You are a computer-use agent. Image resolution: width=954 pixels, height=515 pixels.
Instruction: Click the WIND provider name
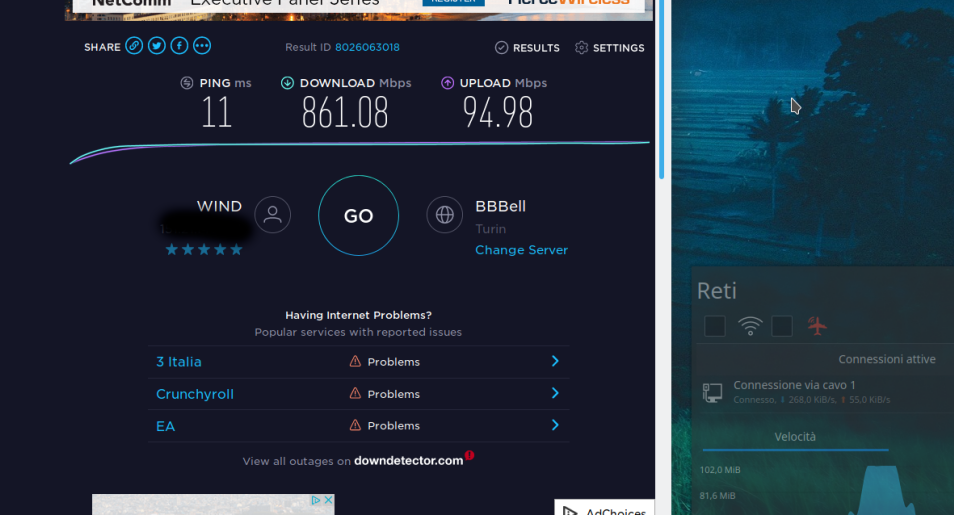(x=219, y=206)
